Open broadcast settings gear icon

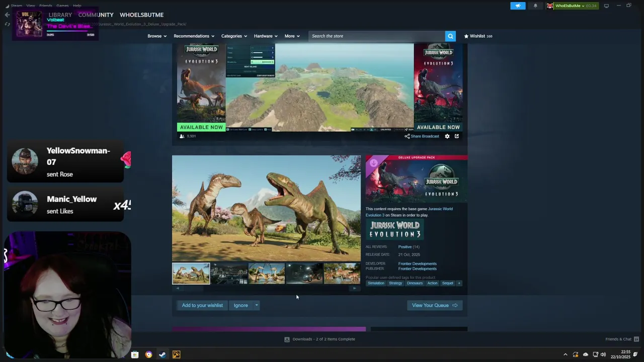447,136
